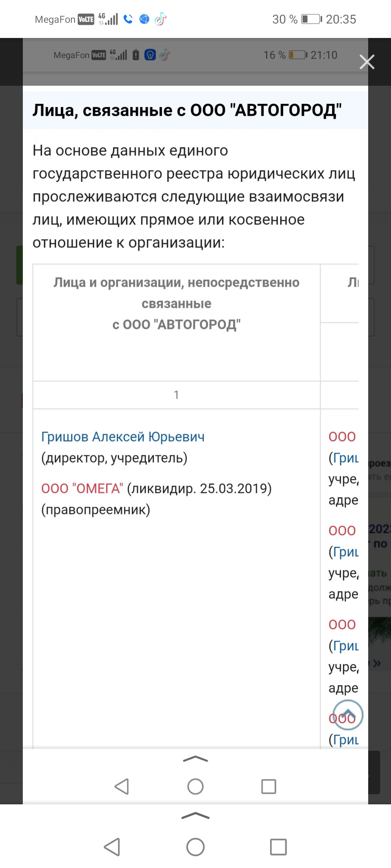Tap the system home circle button
The width and height of the screenshot is (391, 868).
coord(195,847)
